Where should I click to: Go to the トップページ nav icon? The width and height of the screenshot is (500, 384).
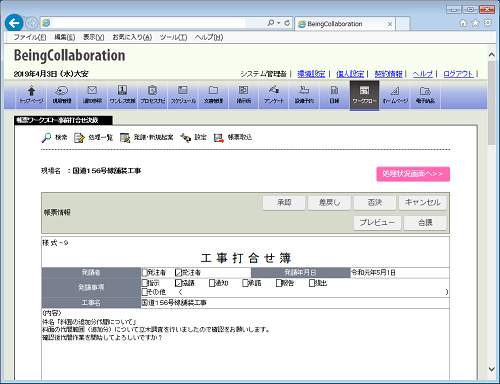pos(31,95)
